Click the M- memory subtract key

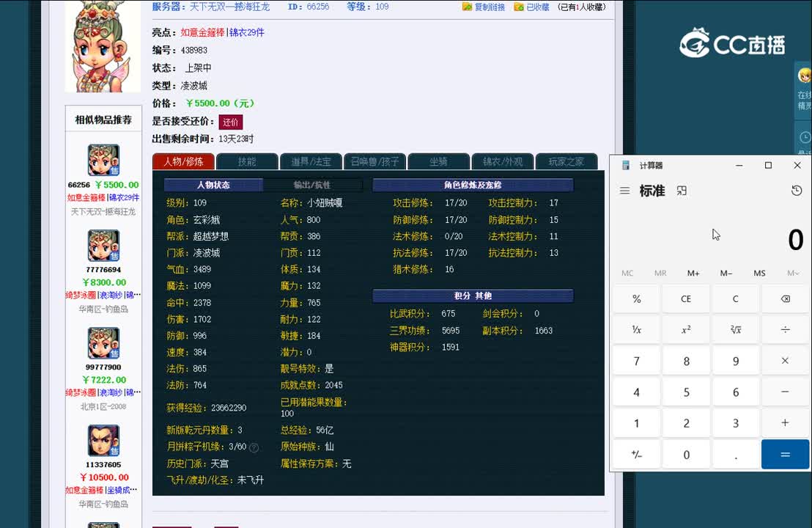726,273
